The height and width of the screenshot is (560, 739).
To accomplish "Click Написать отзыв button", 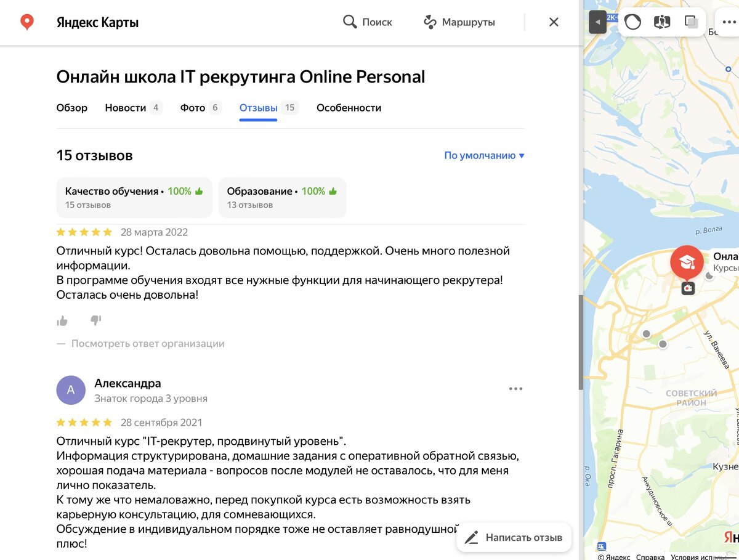I will (514, 537).
